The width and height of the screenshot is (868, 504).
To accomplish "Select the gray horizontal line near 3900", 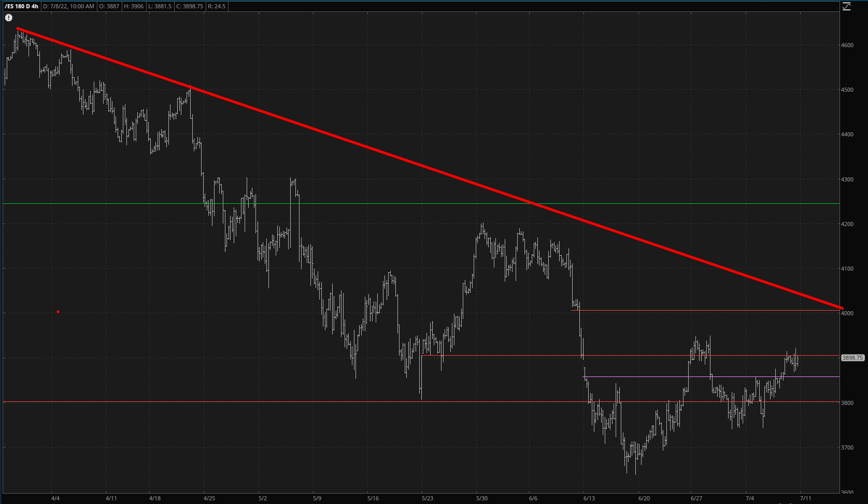I will pos(631,356).
